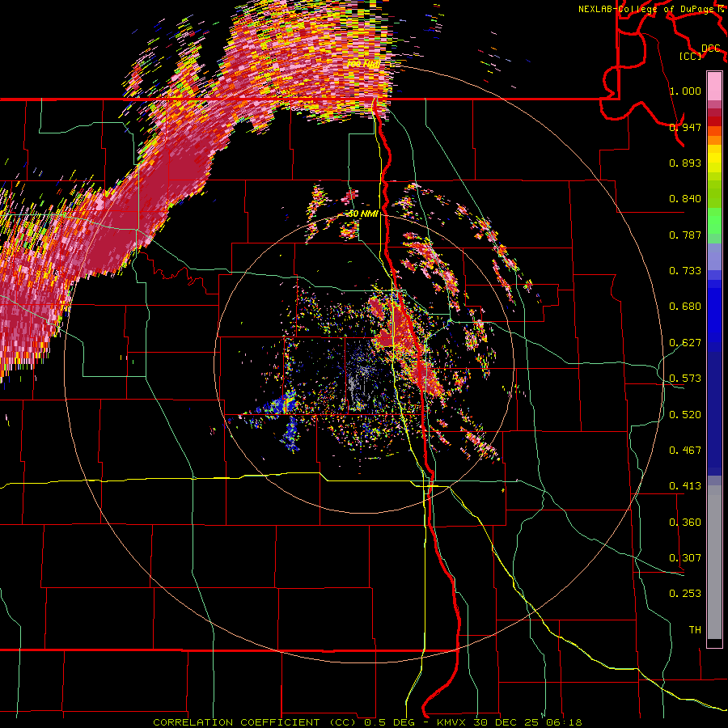Select the 0.307 color scale value
The image size is (728, 728).
[685, 558]
